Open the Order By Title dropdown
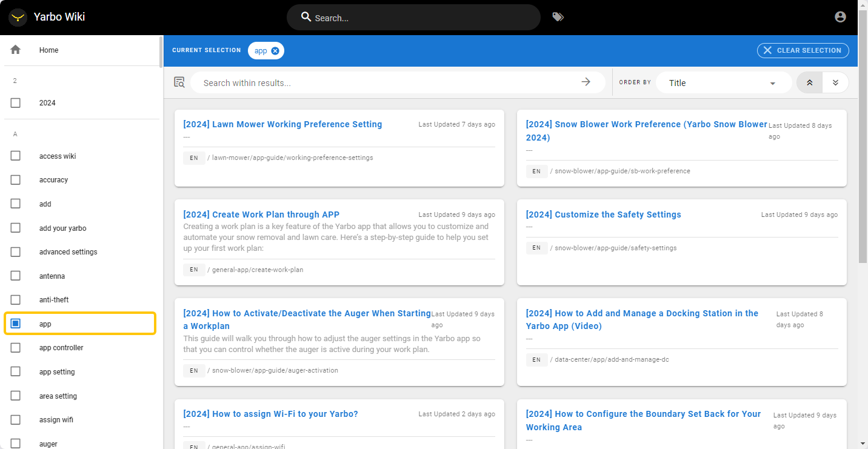 723,83
